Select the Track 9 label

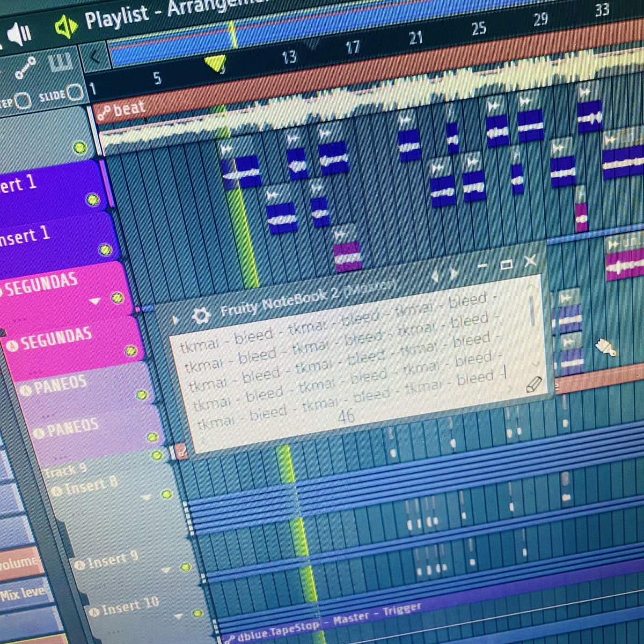click(64, 471)
